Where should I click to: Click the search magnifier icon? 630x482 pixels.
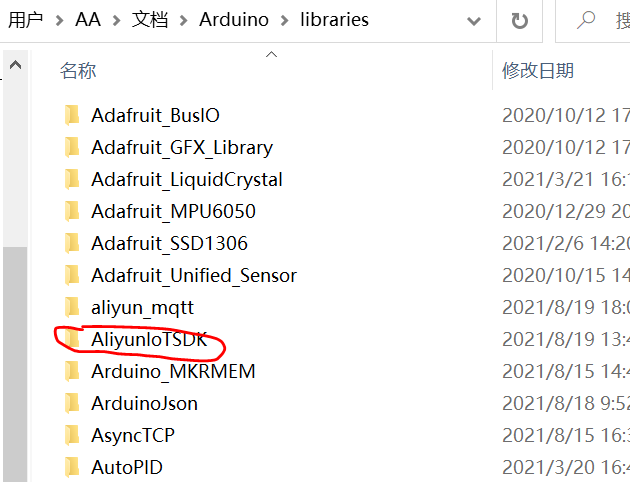click(585, 20)
